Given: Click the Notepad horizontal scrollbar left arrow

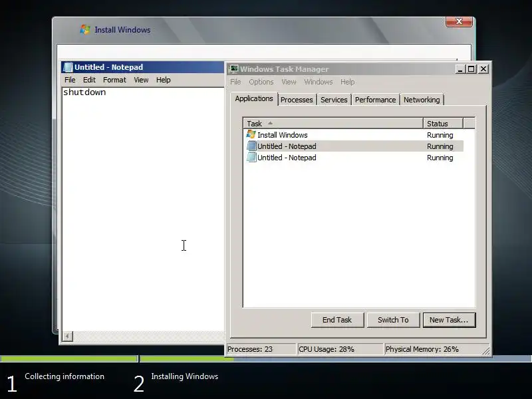Looking at the screenshot, I should click(x=68, y=336).
